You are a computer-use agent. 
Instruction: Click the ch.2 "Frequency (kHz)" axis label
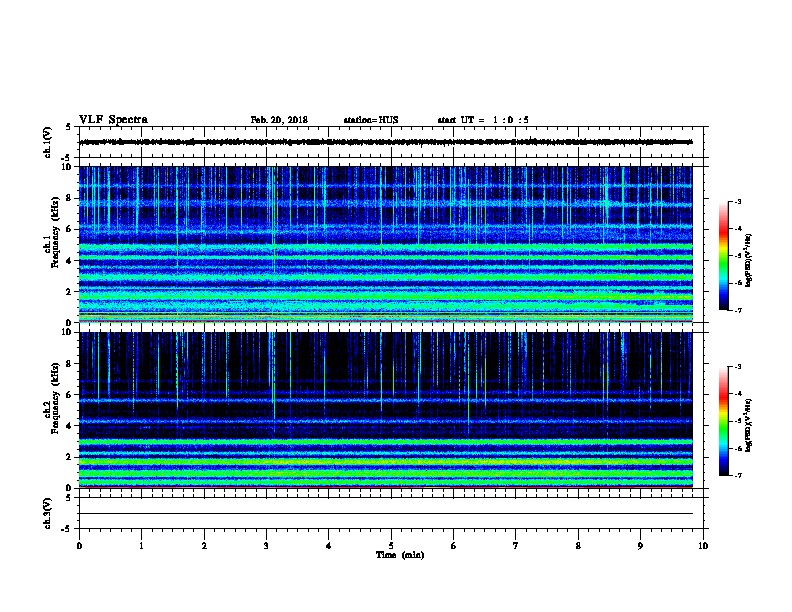(55, 398)
